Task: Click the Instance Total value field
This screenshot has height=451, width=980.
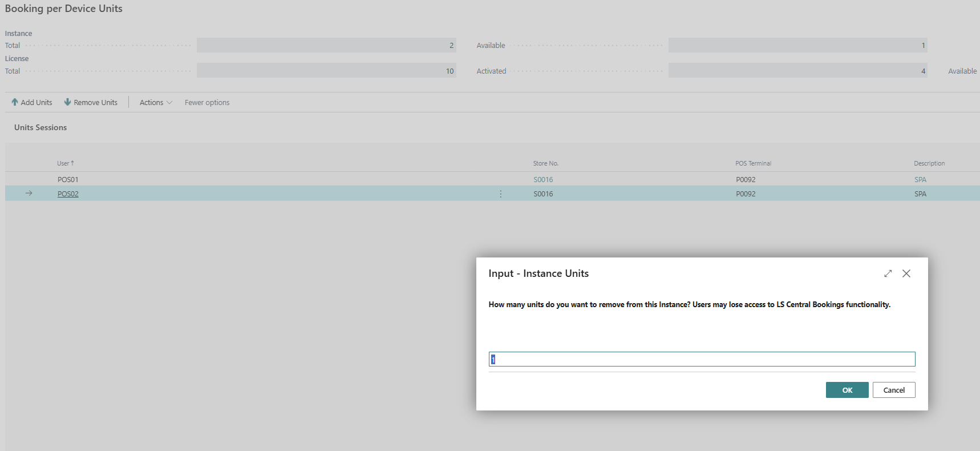Action: pyautogui.click(x=326, y=46)
